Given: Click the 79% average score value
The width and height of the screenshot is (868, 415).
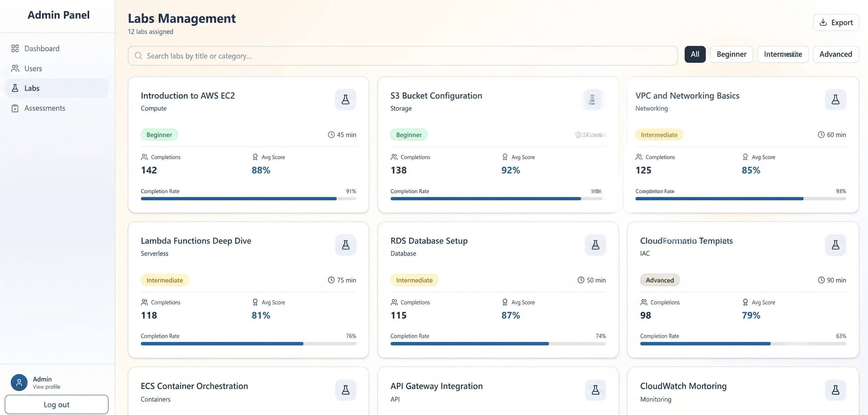Looking at the screenshot, I should pos(751,315).
